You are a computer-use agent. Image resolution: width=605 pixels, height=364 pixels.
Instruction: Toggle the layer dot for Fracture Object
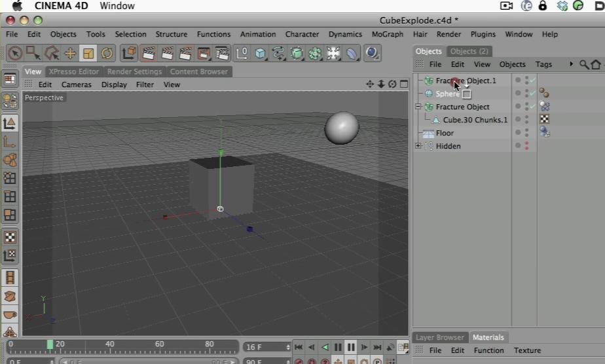pos(518,107)
